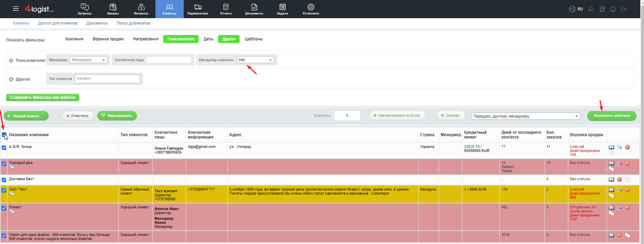The width and height of the screenshot is (644, 244).
Task: Uncheck the A.G.R. Group row checkbox
Action: [x=4, y=148]
